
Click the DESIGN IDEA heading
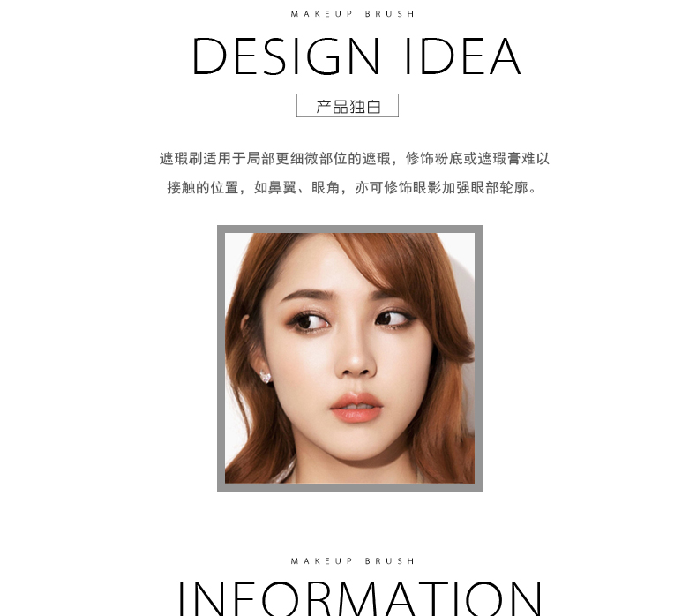(356, 57)
